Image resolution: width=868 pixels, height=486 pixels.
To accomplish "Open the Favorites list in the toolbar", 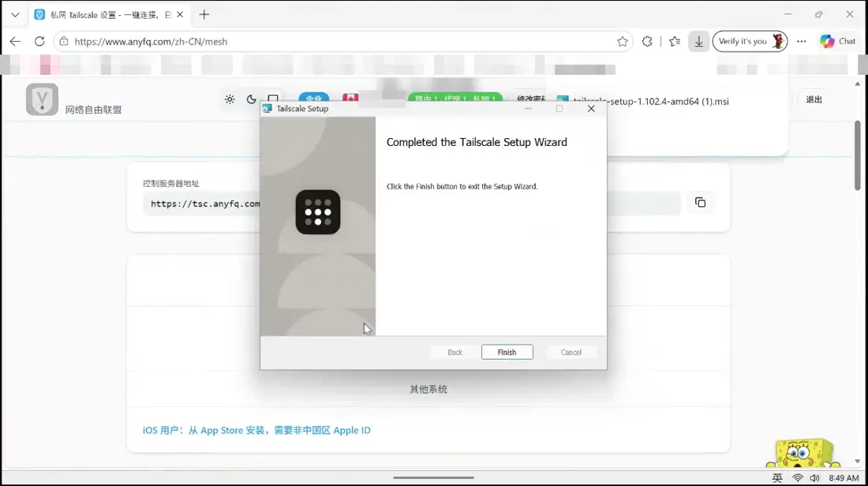I will (674, 42).
